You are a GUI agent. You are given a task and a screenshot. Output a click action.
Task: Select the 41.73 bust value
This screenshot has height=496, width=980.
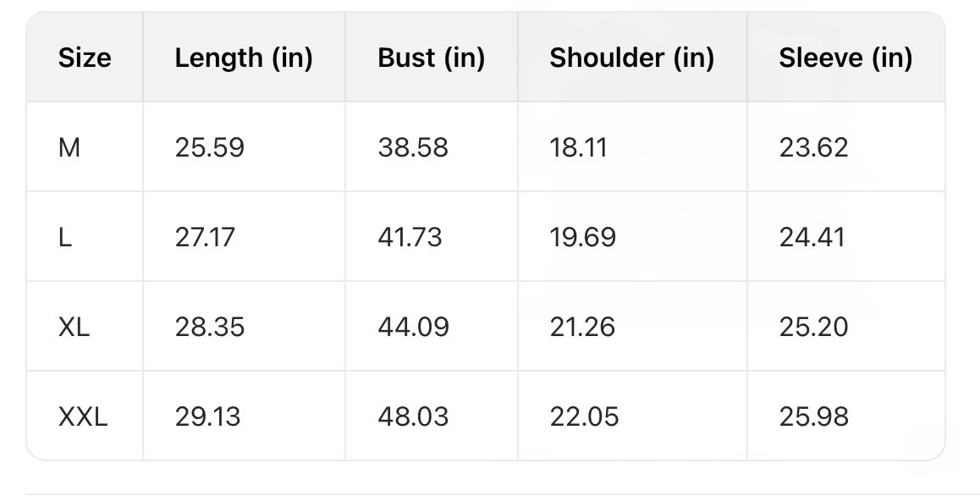click(410, 238)
